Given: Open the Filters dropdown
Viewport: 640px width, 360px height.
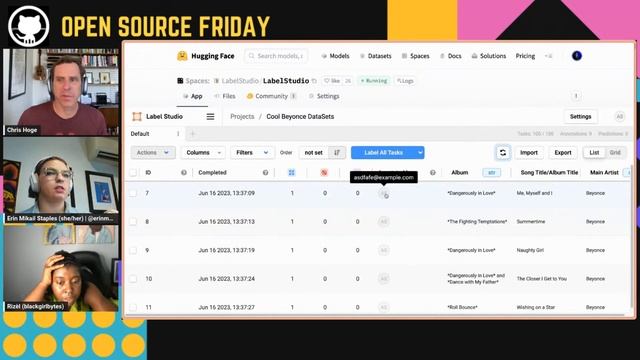Looking at the screenshot, I should pos(252,153).
